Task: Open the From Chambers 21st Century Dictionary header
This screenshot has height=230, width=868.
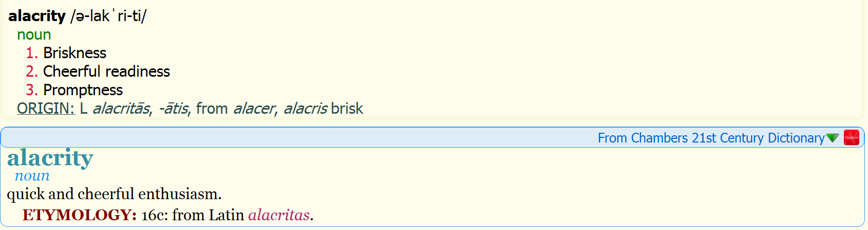Action: click(711, 138)
